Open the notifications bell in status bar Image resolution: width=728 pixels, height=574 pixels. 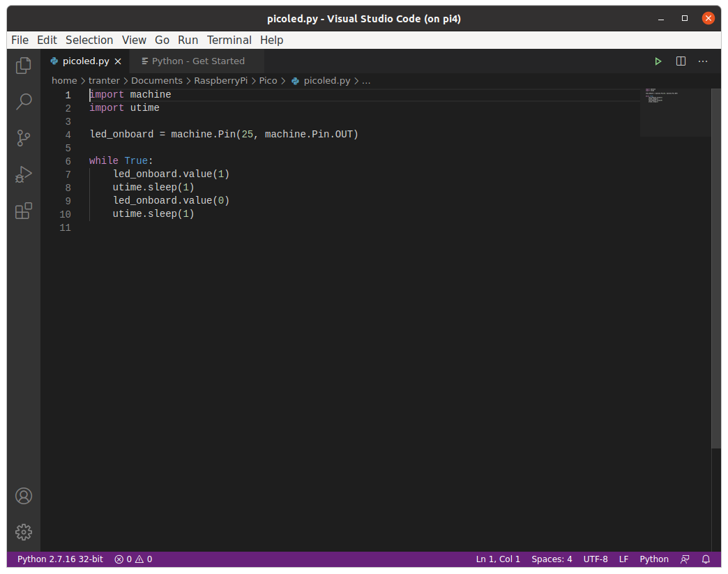click(x=706, y=559)
